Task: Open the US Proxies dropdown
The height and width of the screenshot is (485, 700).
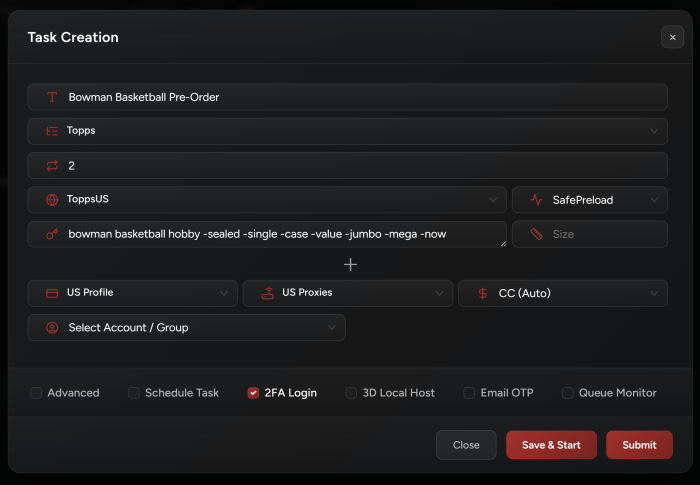Action: pyautogui.click(x=348, y=293)
